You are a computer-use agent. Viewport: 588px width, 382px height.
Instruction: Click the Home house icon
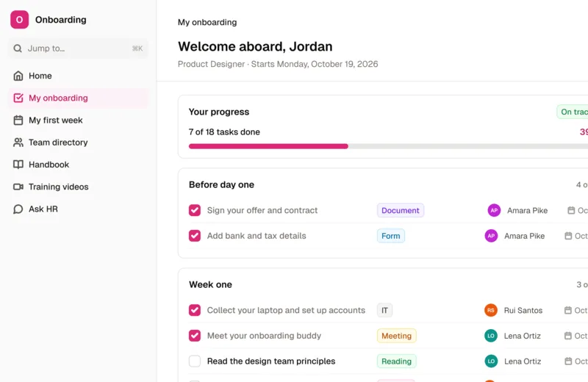pyautogui.click(x=18, y=76)
